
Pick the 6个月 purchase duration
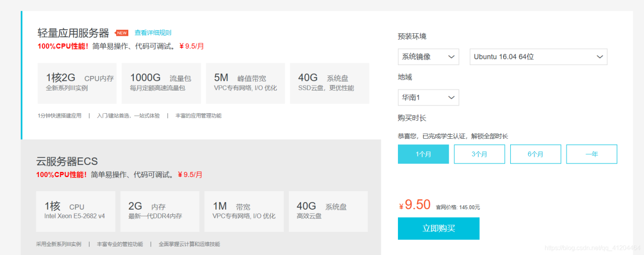click(535, 154)
